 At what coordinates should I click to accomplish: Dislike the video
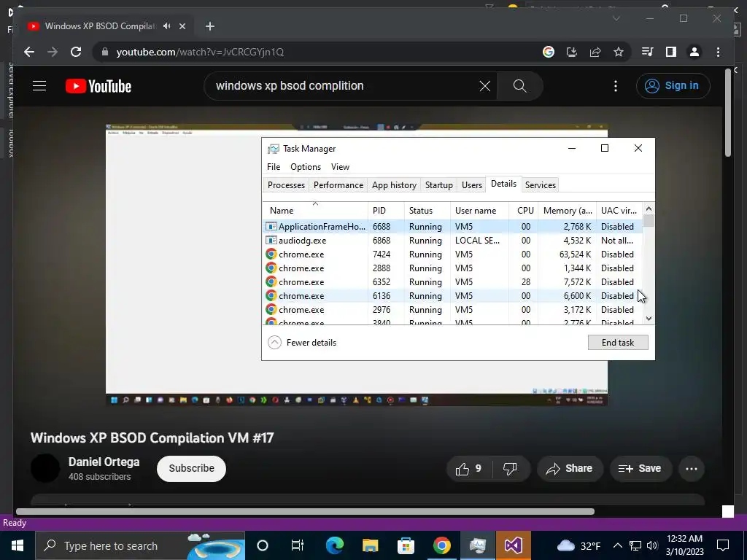[x=510, y=469]
